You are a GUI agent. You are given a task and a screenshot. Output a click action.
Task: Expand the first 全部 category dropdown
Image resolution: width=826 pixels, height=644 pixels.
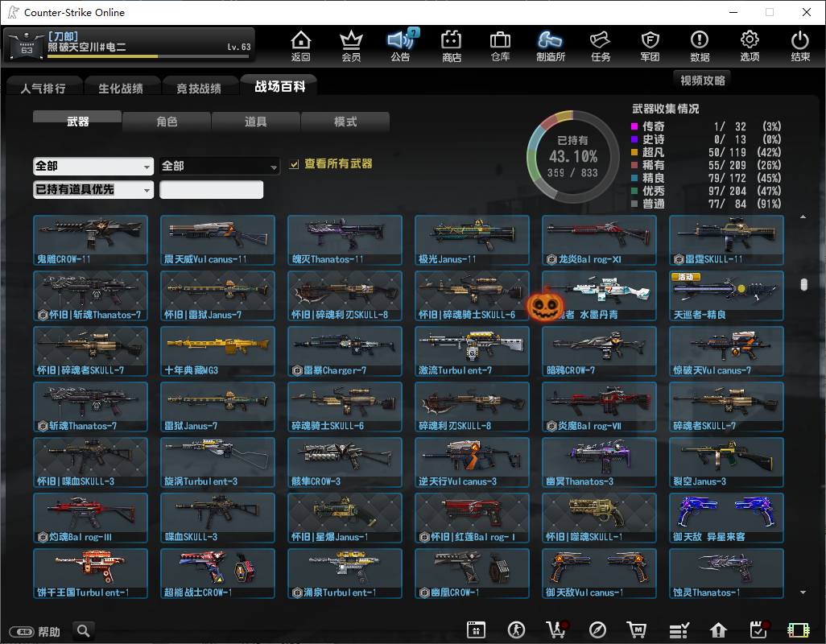point(93,166)
